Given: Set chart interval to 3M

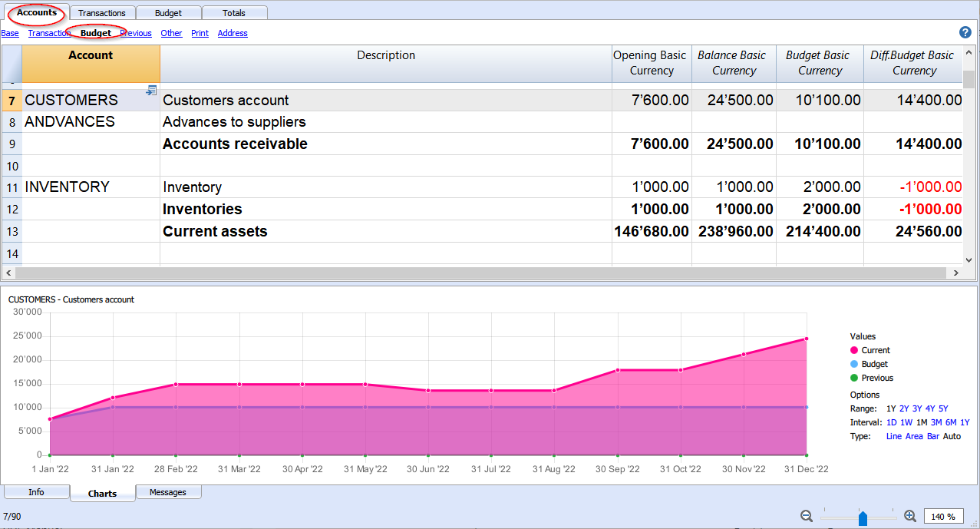Looking at the screenshot, I should click(936, 422).
